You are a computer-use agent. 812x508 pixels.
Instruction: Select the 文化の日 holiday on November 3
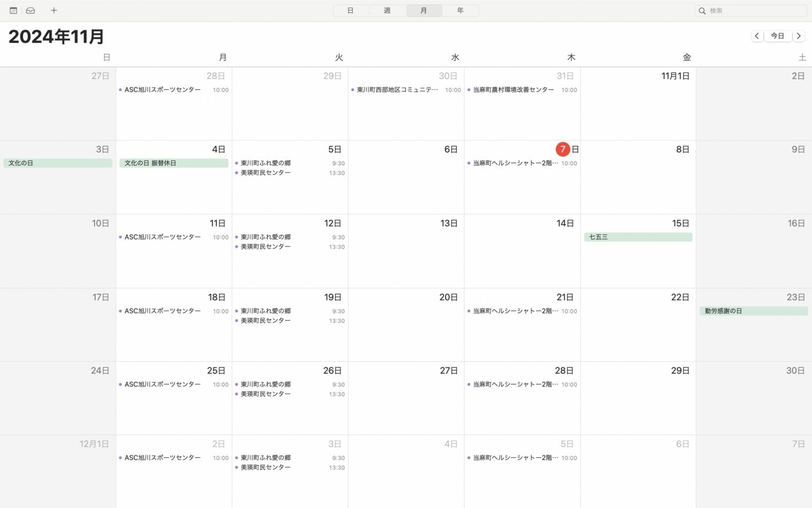[x=58, y=163]
